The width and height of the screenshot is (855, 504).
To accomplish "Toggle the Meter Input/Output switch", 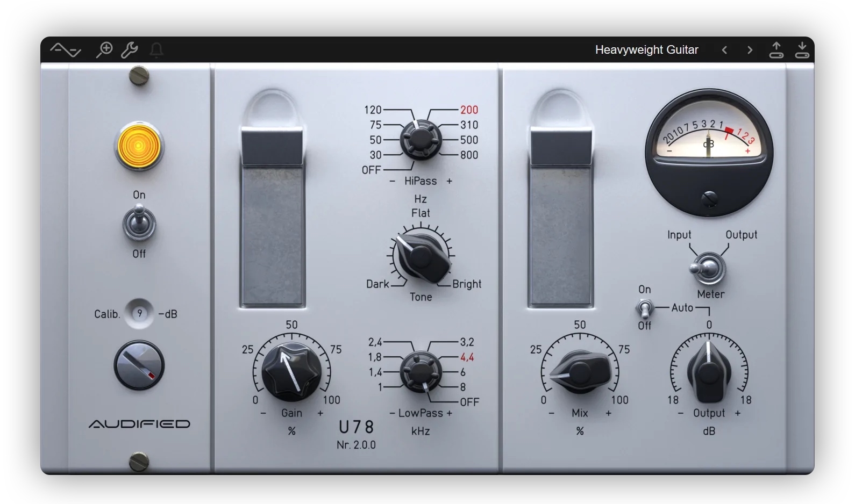I will [708, 268].
